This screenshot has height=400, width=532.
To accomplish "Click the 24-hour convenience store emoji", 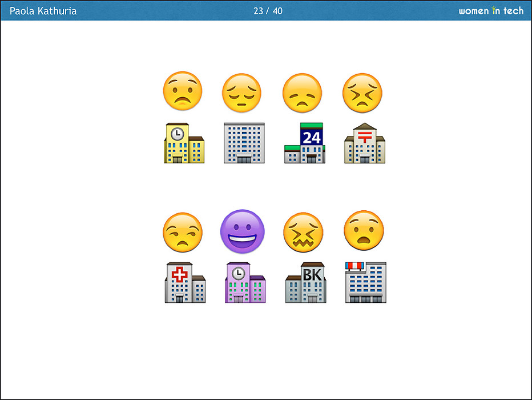I will click(x=305, y=143).
